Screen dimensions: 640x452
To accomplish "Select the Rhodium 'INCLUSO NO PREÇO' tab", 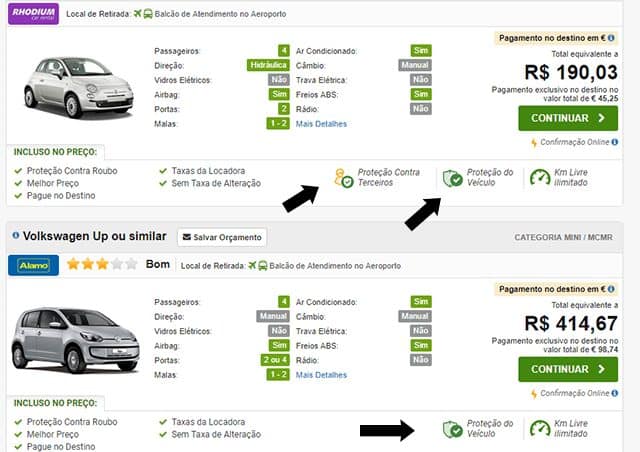I will click(56, 152).
